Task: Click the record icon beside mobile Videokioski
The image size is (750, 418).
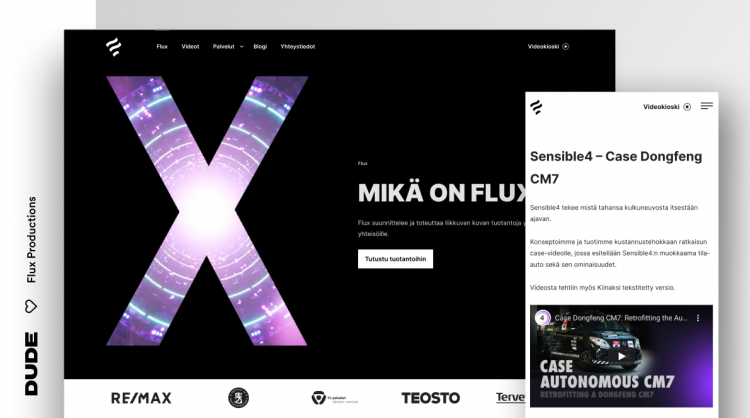Action: (687, 107)
